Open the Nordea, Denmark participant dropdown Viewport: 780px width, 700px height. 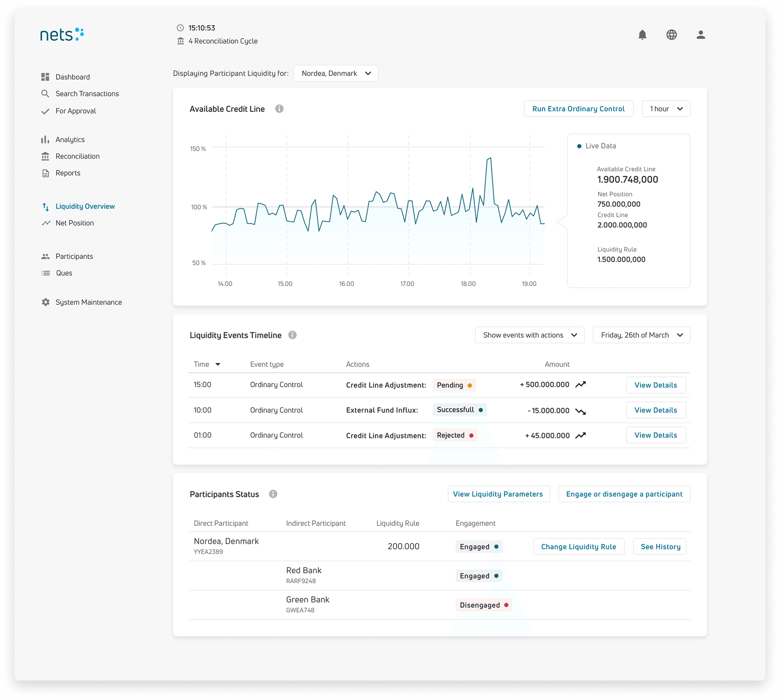[x=336, y=73]
